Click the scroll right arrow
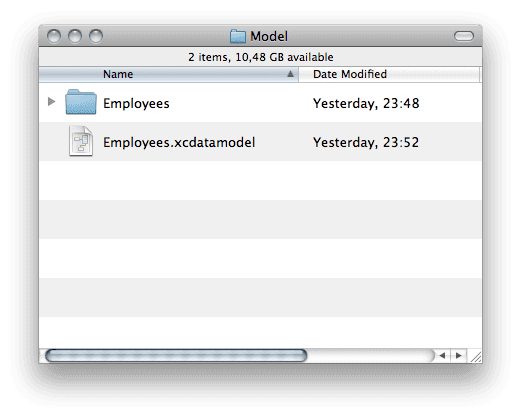Image resolution: width=520 pixels, height=418 pixels. (459, 355)
